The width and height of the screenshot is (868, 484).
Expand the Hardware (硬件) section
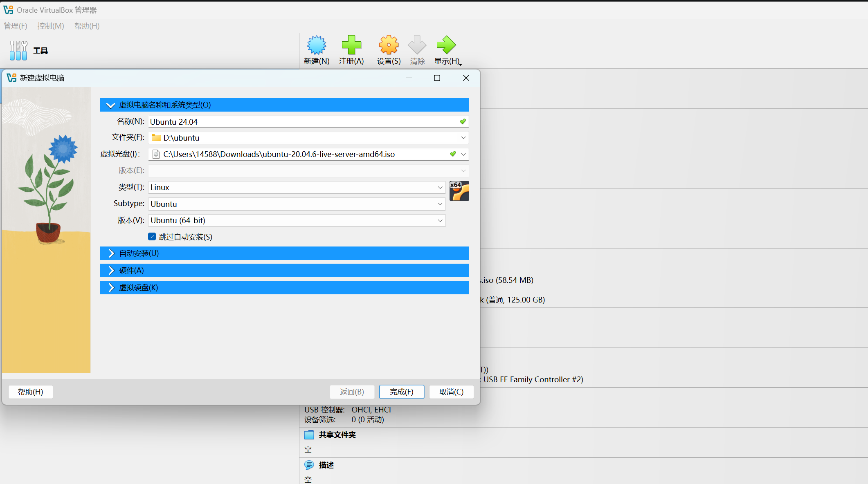(x=284, y=270)
